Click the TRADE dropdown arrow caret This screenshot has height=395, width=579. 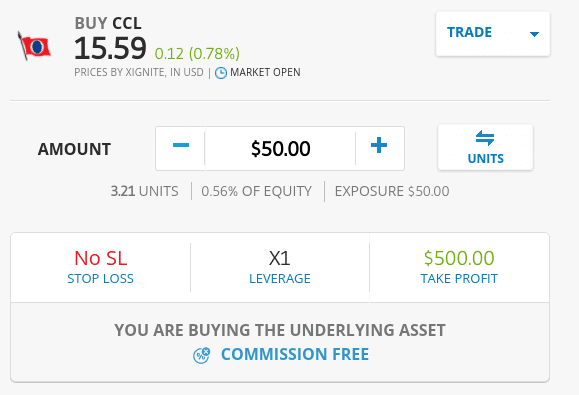(534, 34)
